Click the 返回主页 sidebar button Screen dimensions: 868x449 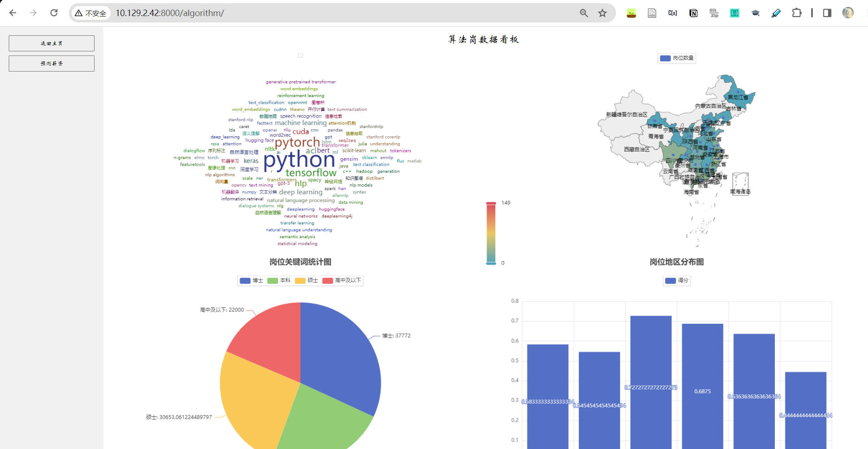[51, 43]
